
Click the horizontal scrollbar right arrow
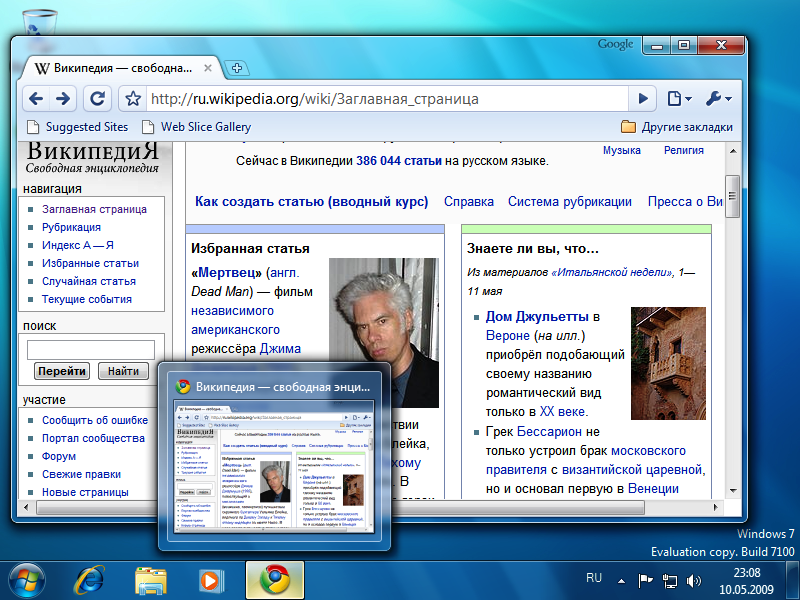click(x=716, y=507)
